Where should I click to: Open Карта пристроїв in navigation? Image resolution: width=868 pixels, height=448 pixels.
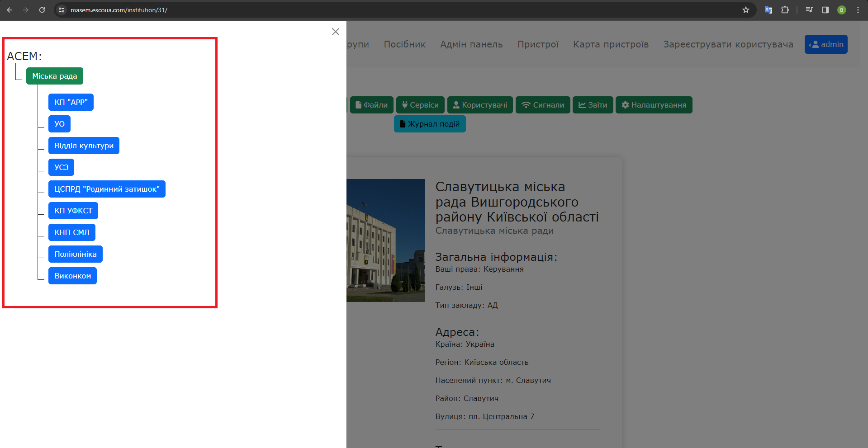(611, 44)
